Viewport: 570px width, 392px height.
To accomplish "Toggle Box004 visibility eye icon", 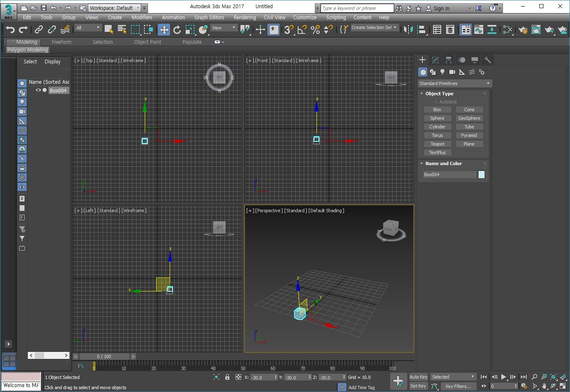I will click(x=38, y=90).
